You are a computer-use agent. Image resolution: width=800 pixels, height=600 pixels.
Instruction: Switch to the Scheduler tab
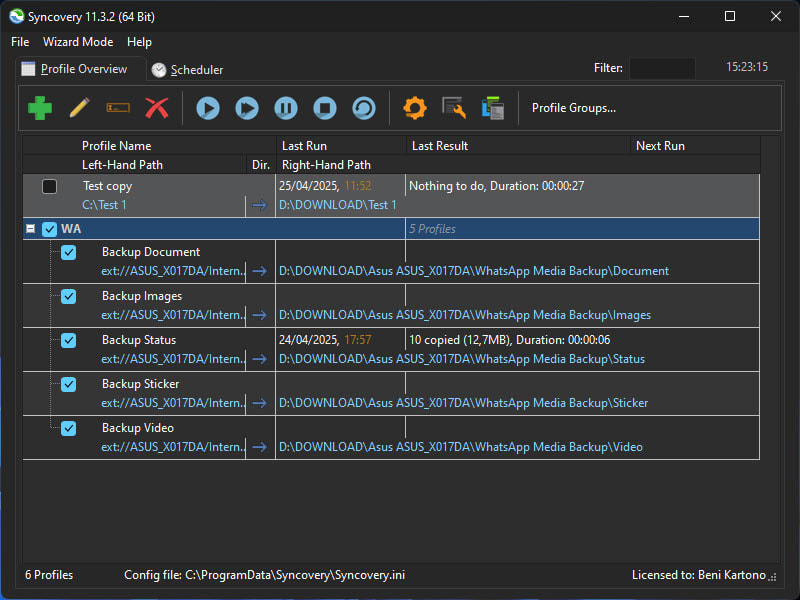(x=188, y=70)
